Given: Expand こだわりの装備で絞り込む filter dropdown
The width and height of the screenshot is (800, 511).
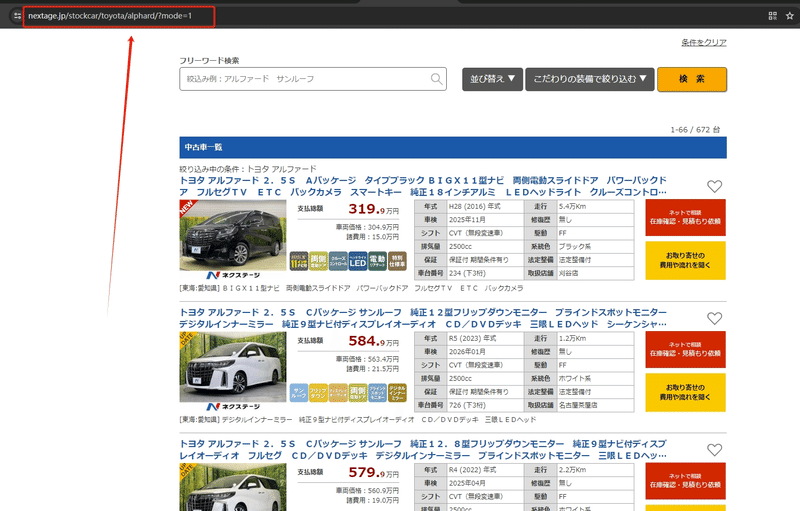Looking at the screenshot, I should click(590, 79).
